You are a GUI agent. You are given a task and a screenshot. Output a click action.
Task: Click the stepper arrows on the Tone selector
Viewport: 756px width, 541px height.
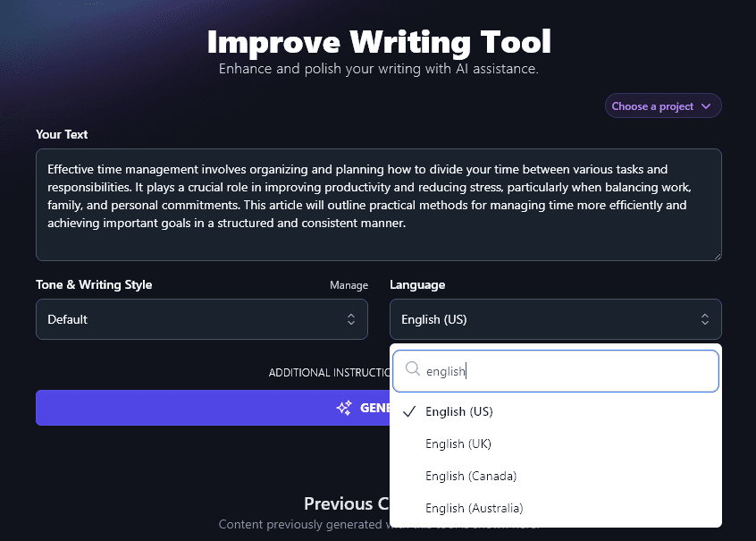351,318
